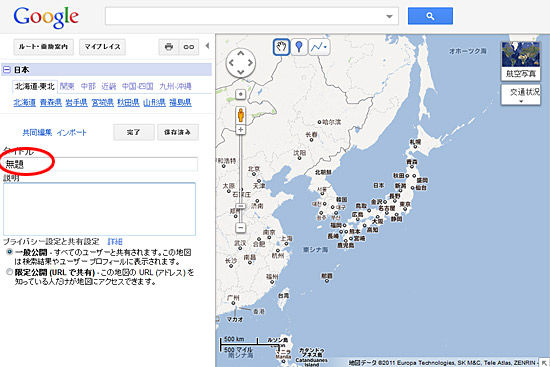
Task: Zoom out with the minus button
Action: pos(241,228)
